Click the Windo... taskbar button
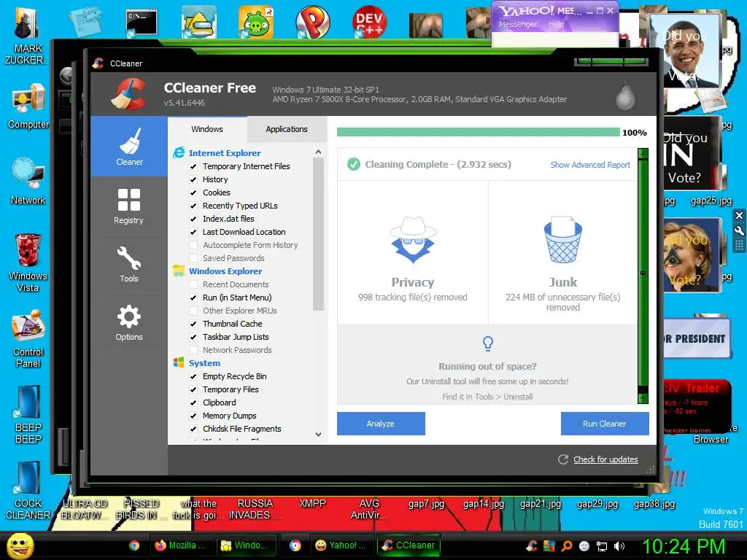 (x=247, y=545)
